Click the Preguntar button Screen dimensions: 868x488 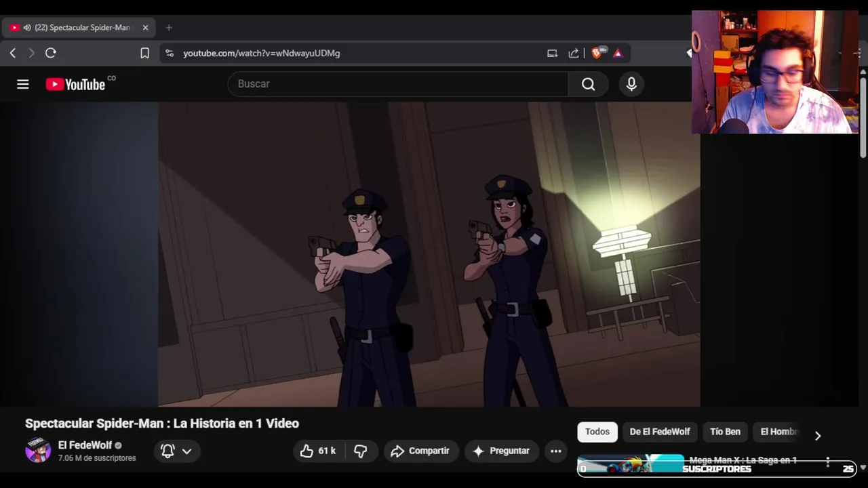click(501, 451)
